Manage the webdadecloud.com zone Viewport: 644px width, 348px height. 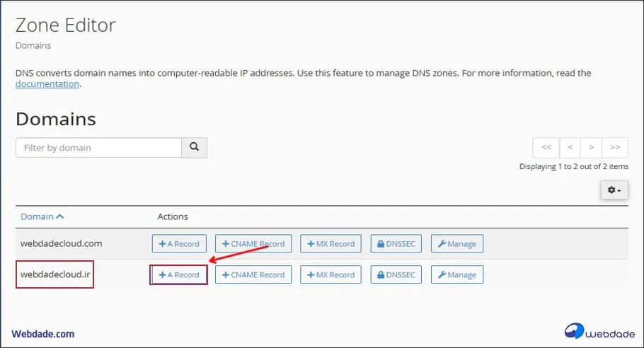(456, 243)
